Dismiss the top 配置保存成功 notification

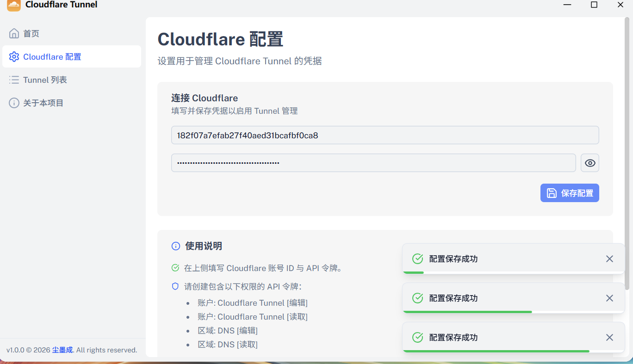(609, 259)
